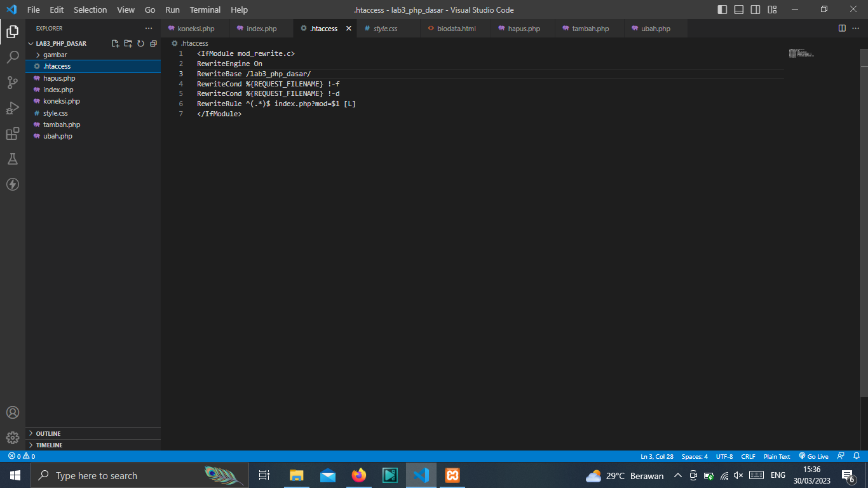Screen dimensions: 868x488
Task: Toggle bottom panel layout icon
Action: pyautogui.click(x=739, y=10)
